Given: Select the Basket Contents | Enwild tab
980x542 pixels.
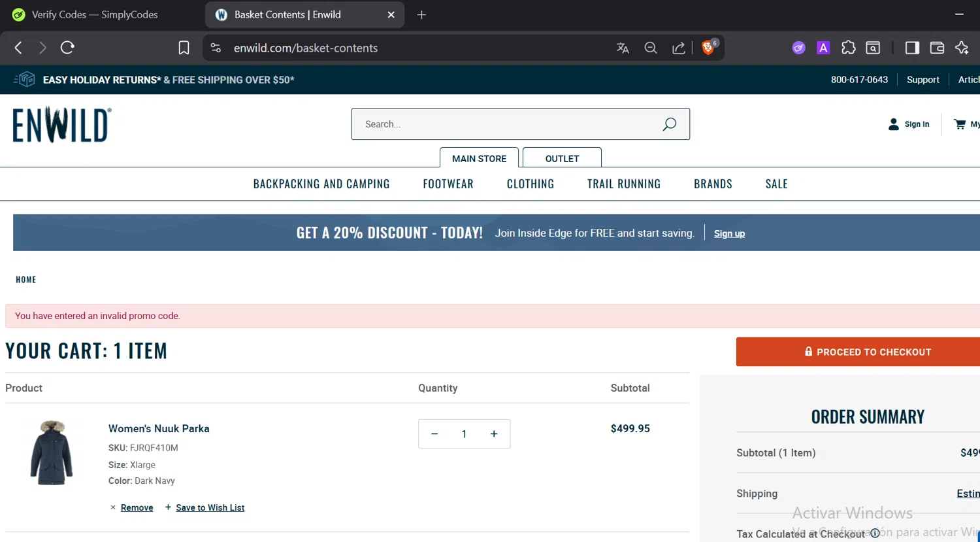Looking at the screenshot, I should coord(287,14).
